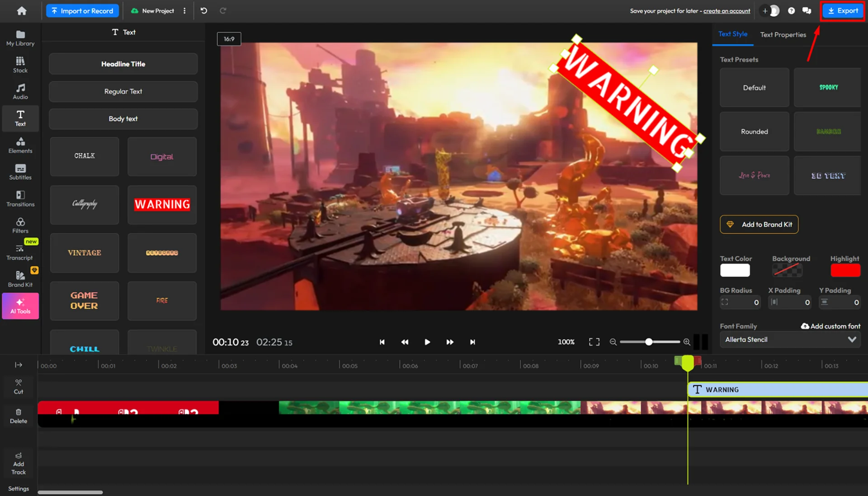Open the Stock media panel
This screenshot has height=496, width=868.
pyautogui.click(x=20, y=64)
